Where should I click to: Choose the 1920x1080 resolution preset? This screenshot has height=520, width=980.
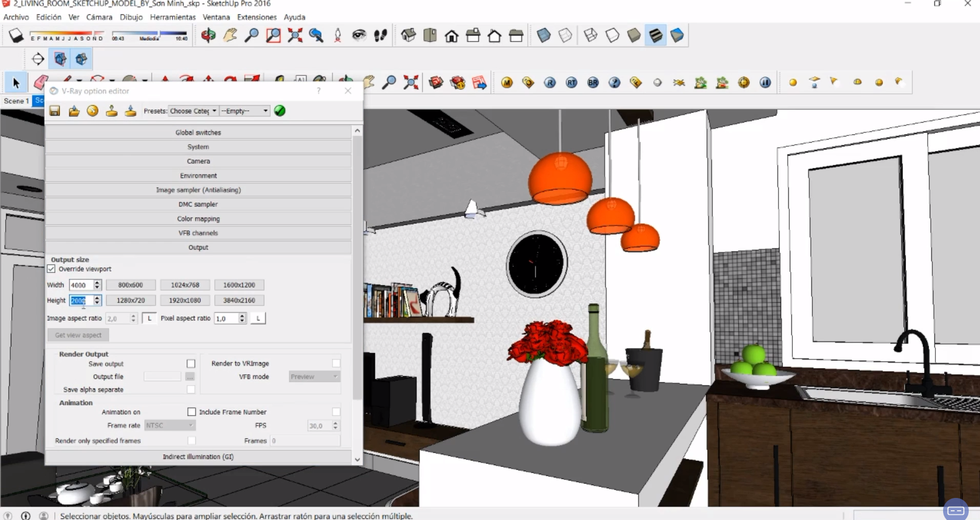click(185, 300)
